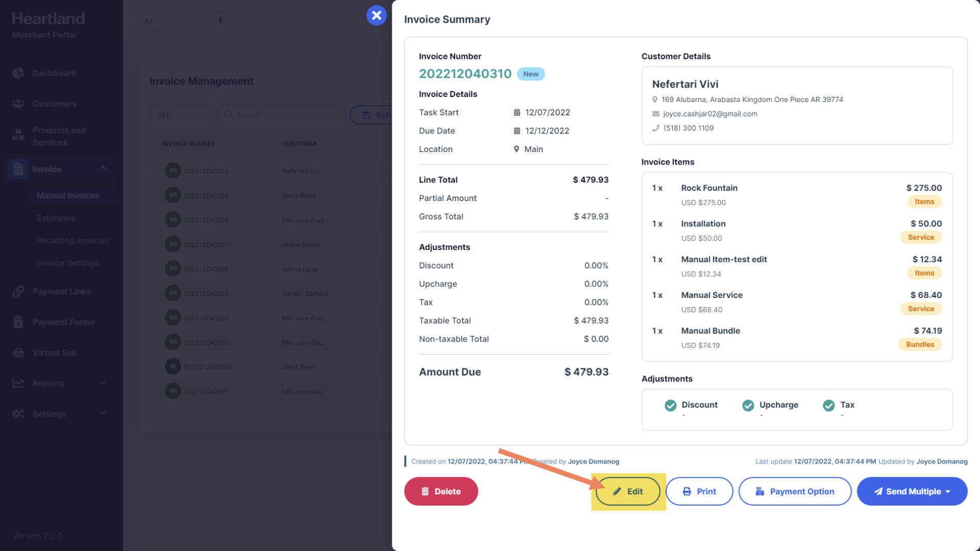This screenshot has width=980, height=551.
Task: Click the Payment Links chain icon
Action: point(18,291)
